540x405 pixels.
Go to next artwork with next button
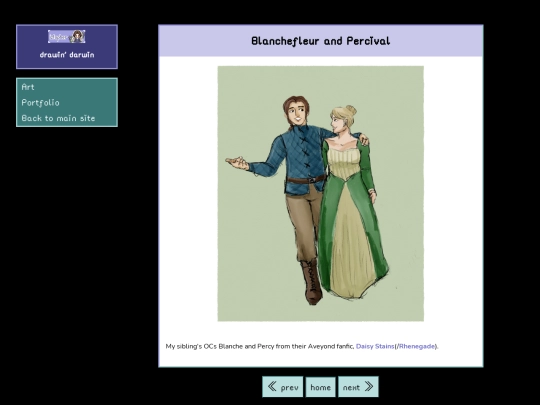[x=358, y=387]
